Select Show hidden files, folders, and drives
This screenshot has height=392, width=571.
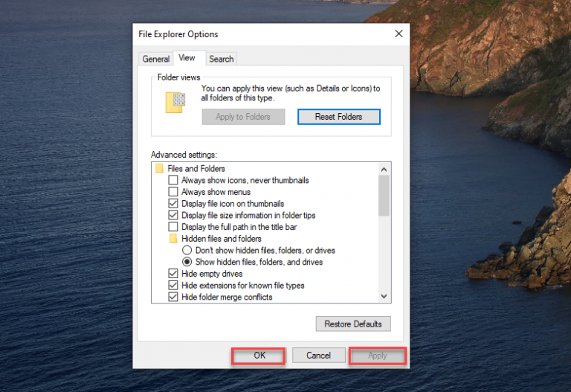pyautogui.click(x=187, y=262)
